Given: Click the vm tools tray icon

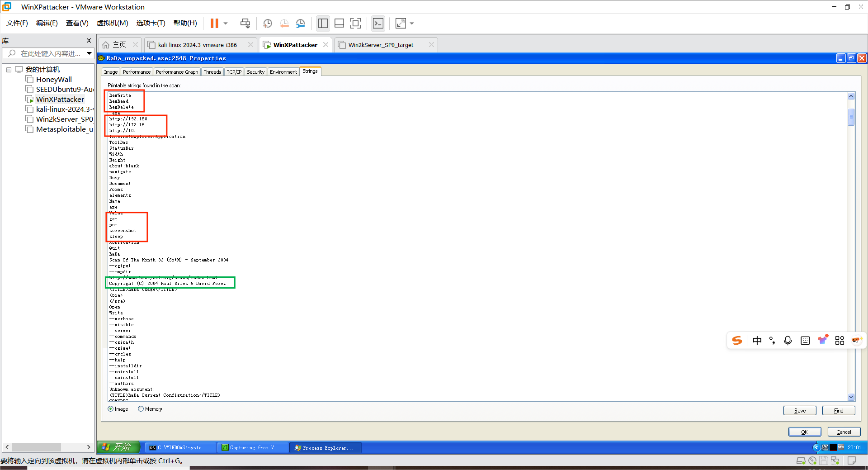Looking at the screenshot, I should pyautogui.click(x=841, y=447).
